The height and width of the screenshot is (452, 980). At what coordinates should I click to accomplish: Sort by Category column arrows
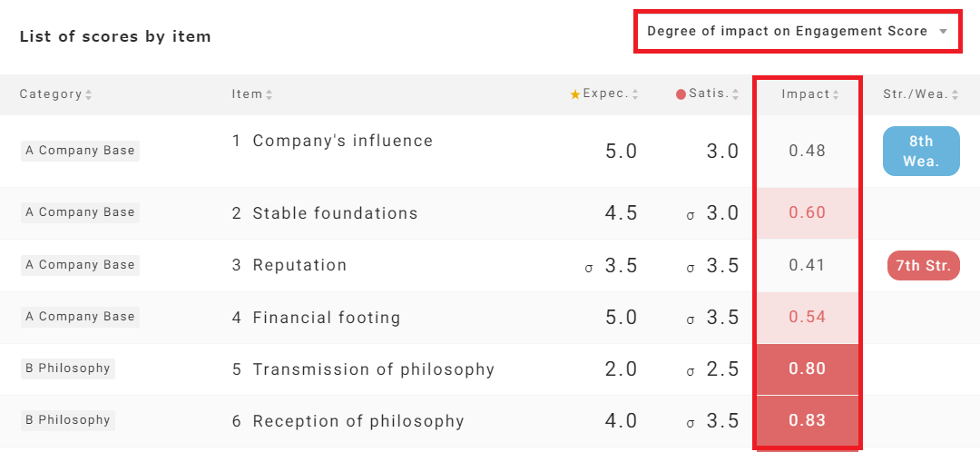pos(89,94)
